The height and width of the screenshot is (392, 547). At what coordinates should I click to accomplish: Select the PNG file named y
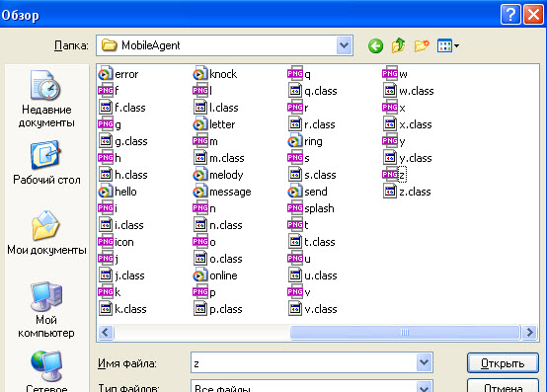394,141
